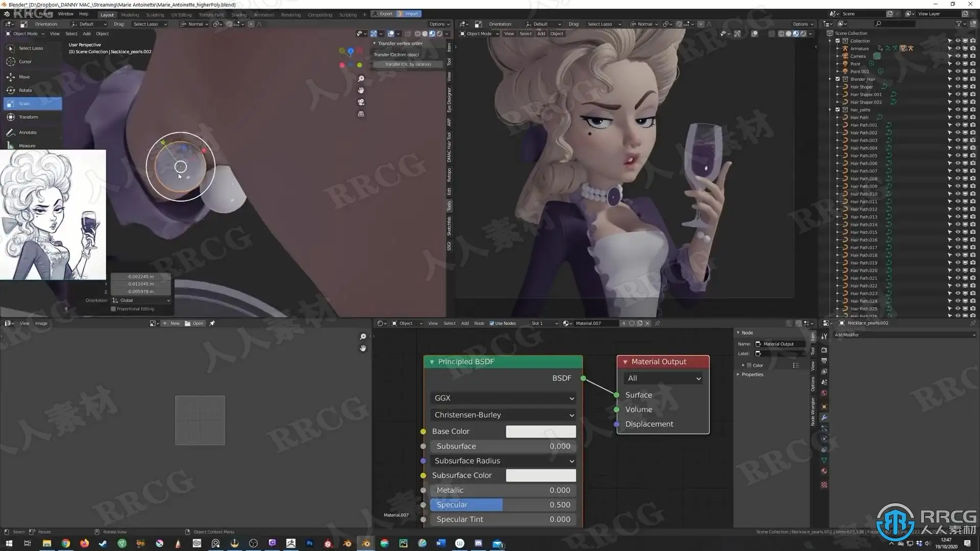Image resolution: width=980 pixels, height=551 pixels.
Task: Collapse the Principled BSDF node
Action: [432, 362]
